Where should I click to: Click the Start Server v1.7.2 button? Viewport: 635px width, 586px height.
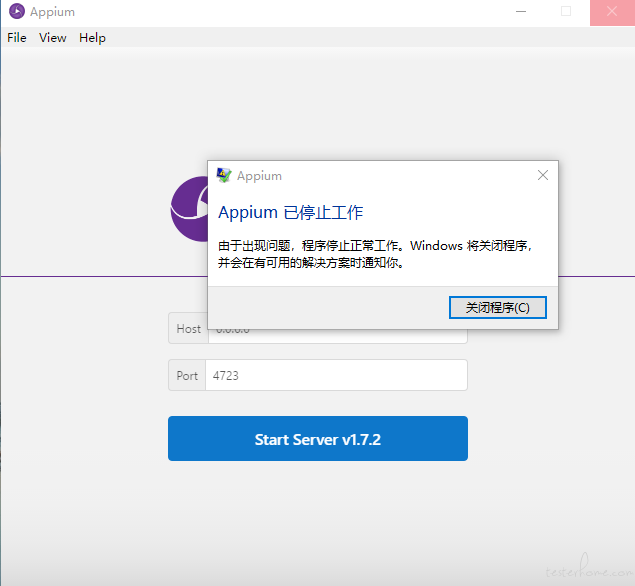(x=318, y=439)
